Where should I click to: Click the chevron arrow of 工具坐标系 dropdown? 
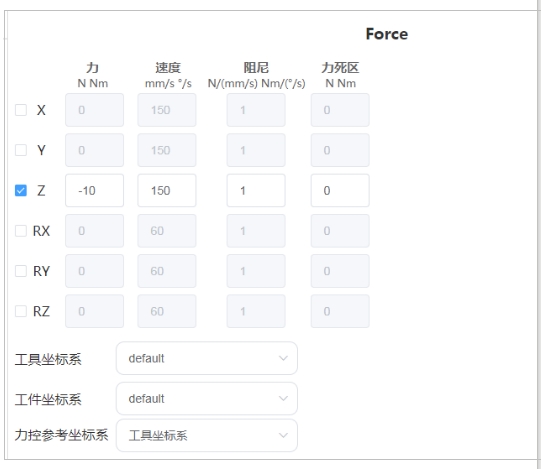click(283, 358)
